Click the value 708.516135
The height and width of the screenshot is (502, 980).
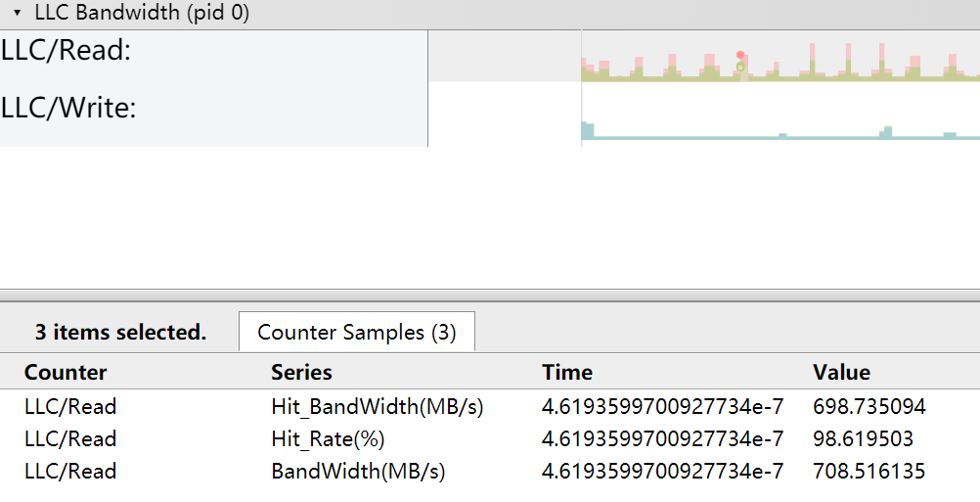tap(869, 471)
